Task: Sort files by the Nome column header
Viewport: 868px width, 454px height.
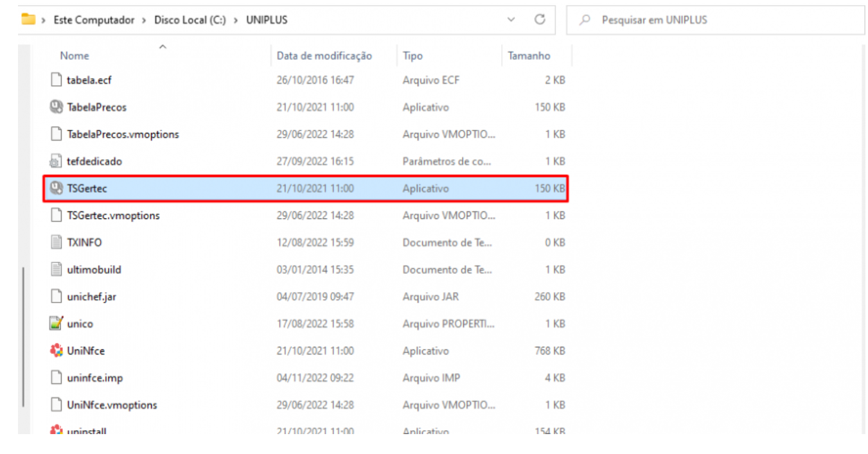Action: coord(75,56)
